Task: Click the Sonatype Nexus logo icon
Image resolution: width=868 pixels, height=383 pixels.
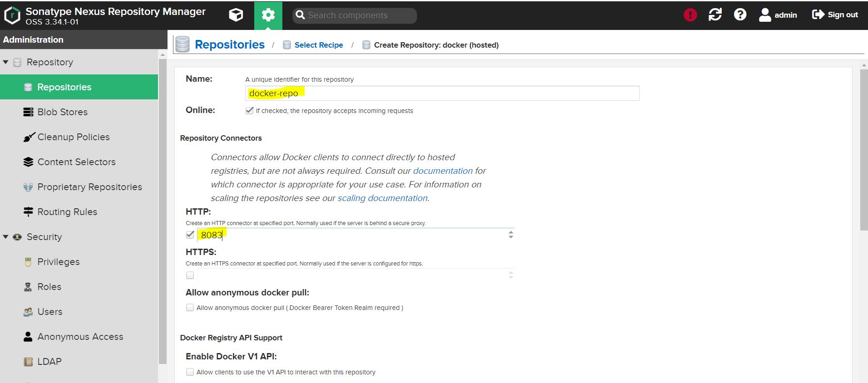Action: click(12, 15)
